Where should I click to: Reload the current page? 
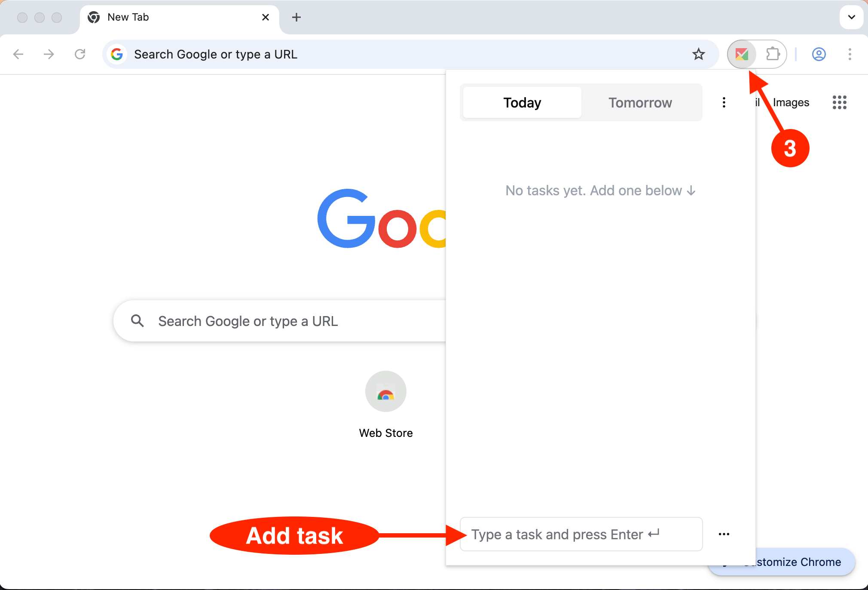(80, 54)
